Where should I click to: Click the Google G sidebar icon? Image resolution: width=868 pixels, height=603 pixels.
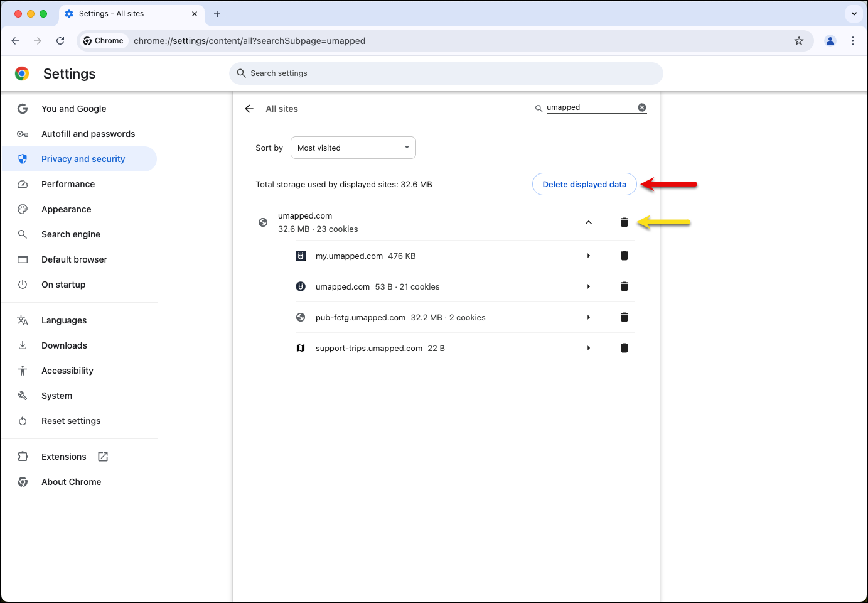click(x=23, y=109)
